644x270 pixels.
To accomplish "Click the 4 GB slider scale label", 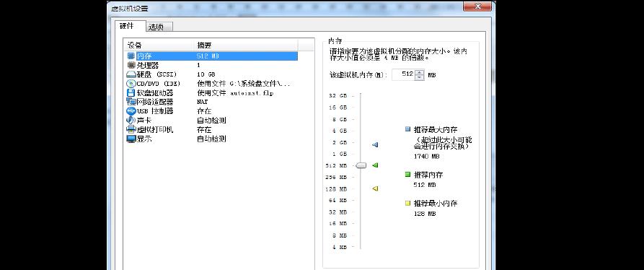I will [340, 131].
